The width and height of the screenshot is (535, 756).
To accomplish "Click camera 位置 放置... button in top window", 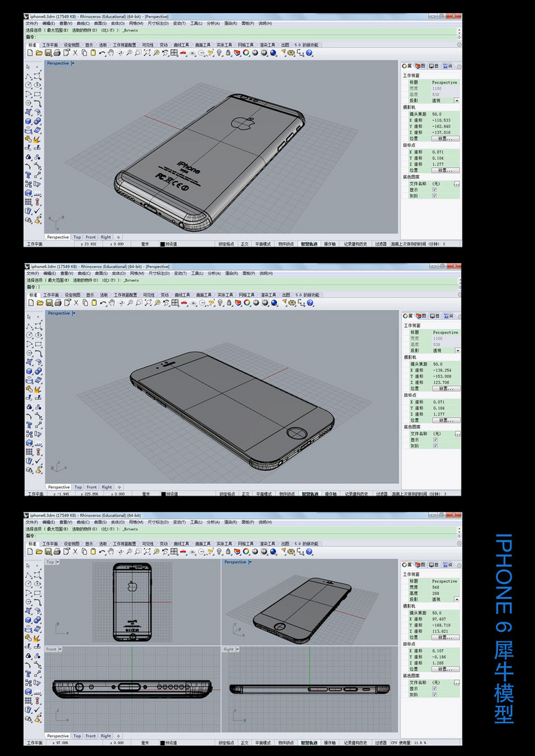I will click(x=445, y=138).
